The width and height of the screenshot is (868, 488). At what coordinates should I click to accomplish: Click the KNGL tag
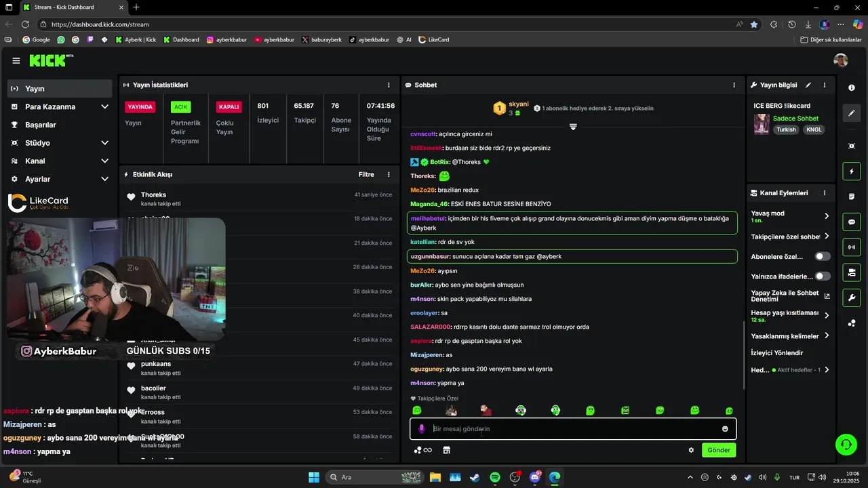tap(814, 129)
